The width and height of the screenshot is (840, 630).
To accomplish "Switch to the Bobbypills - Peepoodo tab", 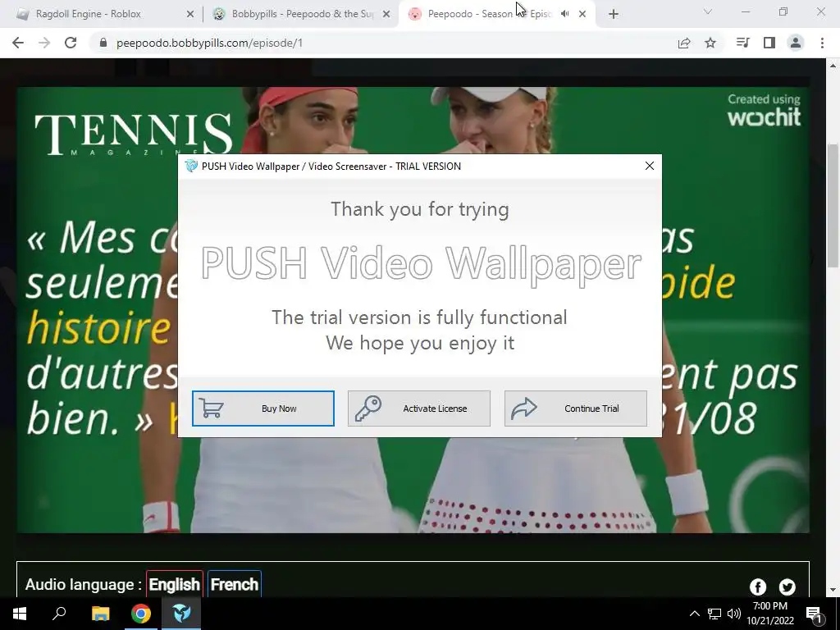I will click(x=303, y=14).
